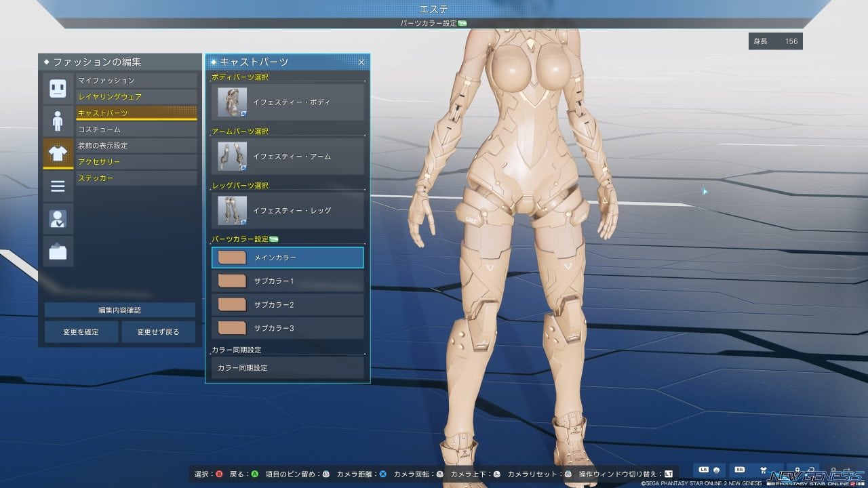Click the blue X カメラ距離 button icon
This screenshot has width=868, height=488.
(383, 474)
